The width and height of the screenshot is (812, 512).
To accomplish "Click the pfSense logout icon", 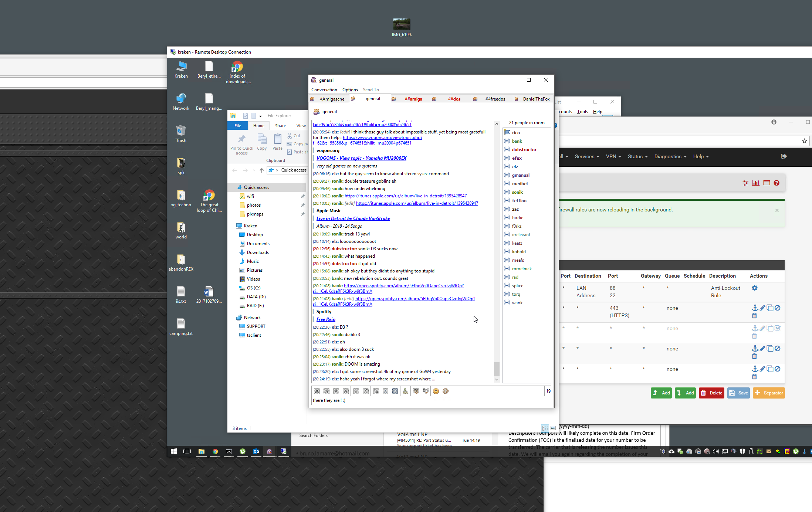I will tap(784, 156).
